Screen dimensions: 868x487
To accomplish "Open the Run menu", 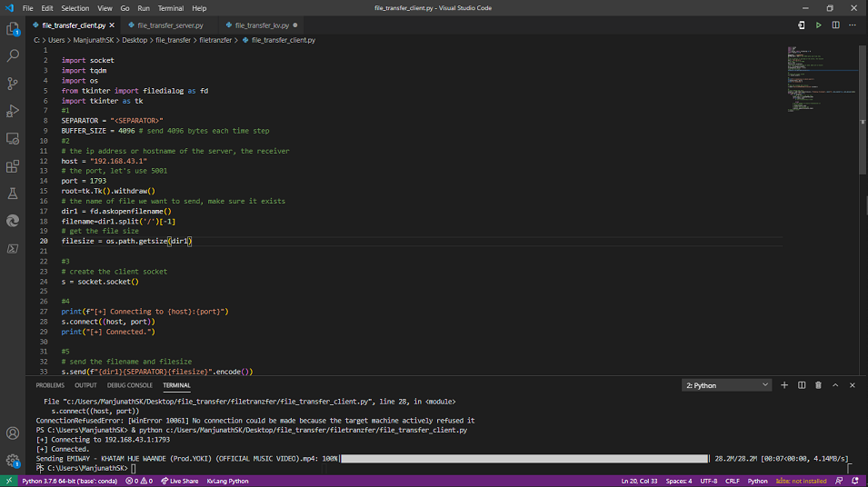I will point(144,8).
